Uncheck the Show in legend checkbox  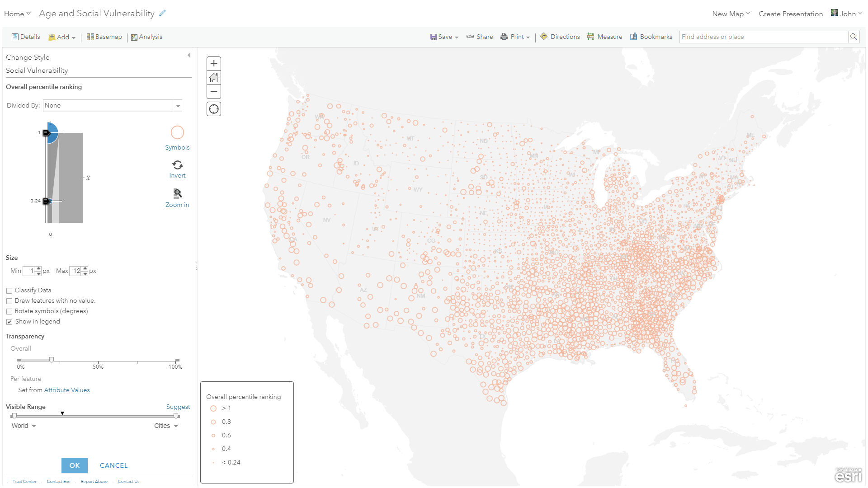point(9,322)
